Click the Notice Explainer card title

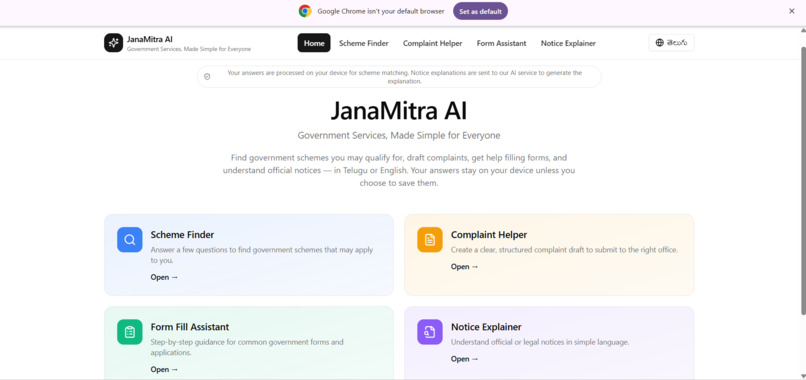click(486, 327)
